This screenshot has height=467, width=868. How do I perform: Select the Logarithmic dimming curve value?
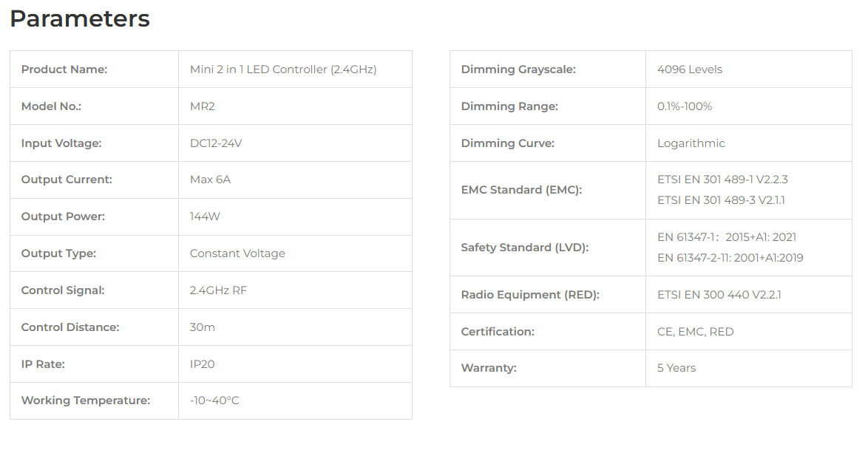pos(691,143)
